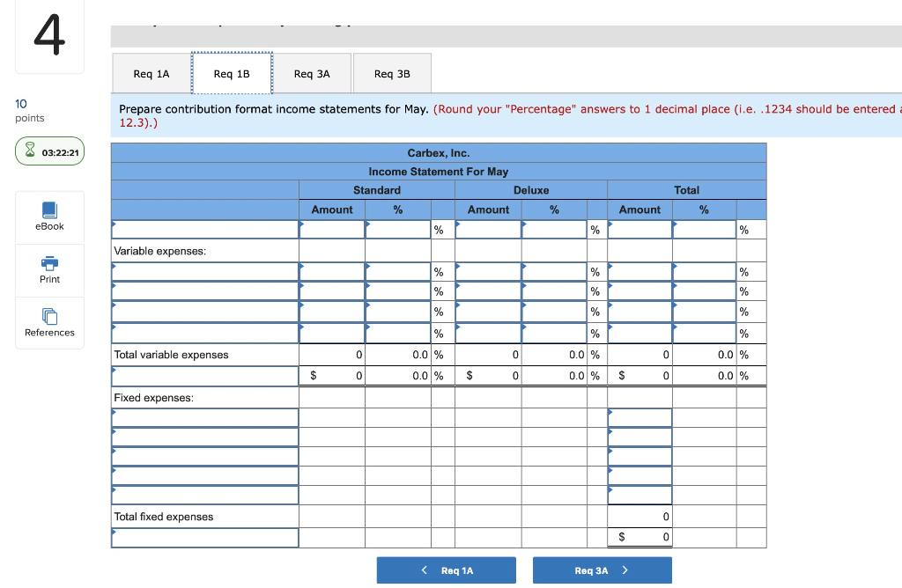Click Total percent field in first row
Viewport: 902px width, 588px height.
click(705, 230)
